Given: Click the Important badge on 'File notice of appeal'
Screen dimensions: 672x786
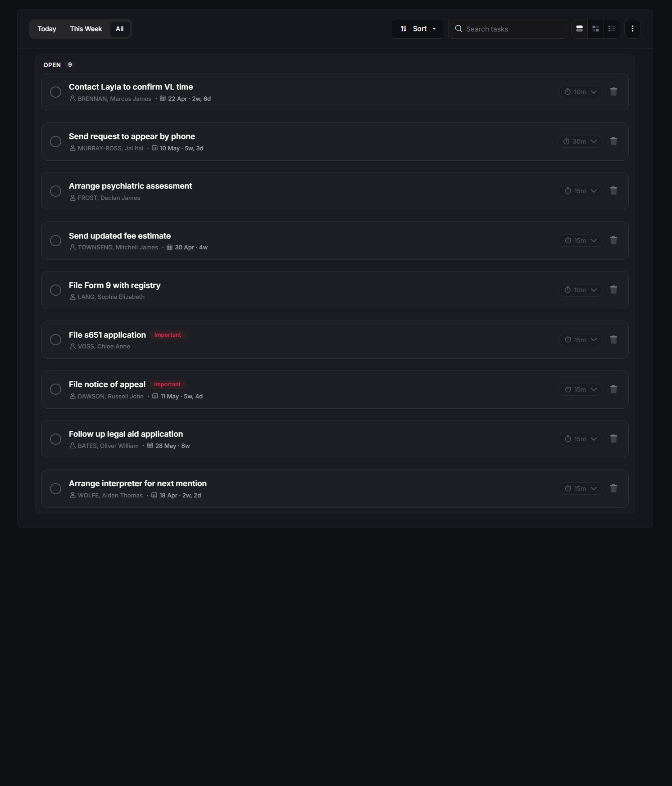Looking at the screenshot, I should pos(167,384).
